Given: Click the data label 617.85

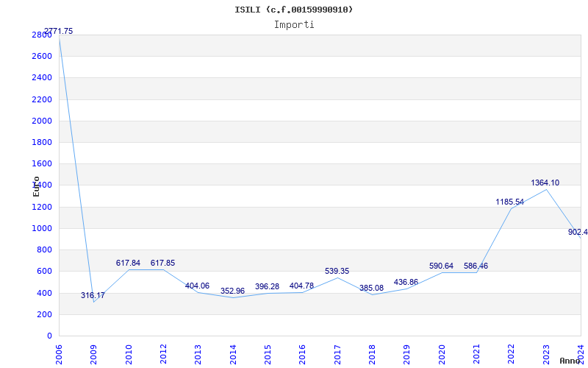Looking at the screenshot, I should pyautogui.click(x=162, y=263).
